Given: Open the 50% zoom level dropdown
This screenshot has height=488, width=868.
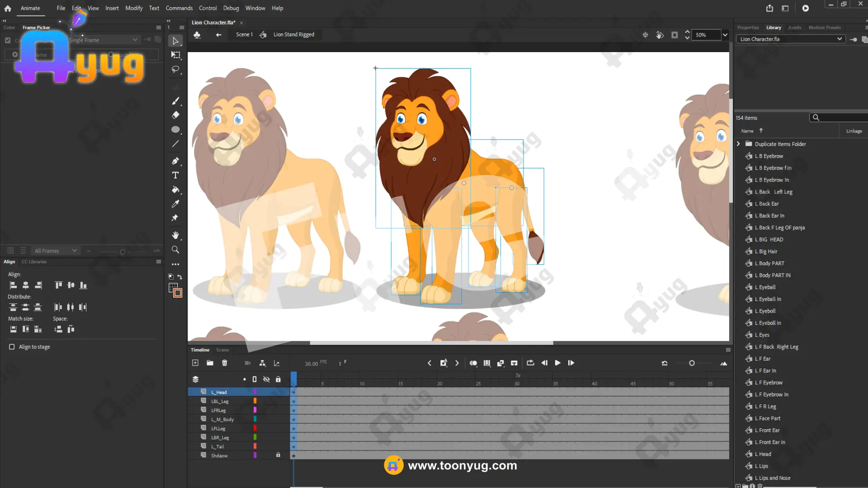Looking at the screenshot, I should pos(725,35).
